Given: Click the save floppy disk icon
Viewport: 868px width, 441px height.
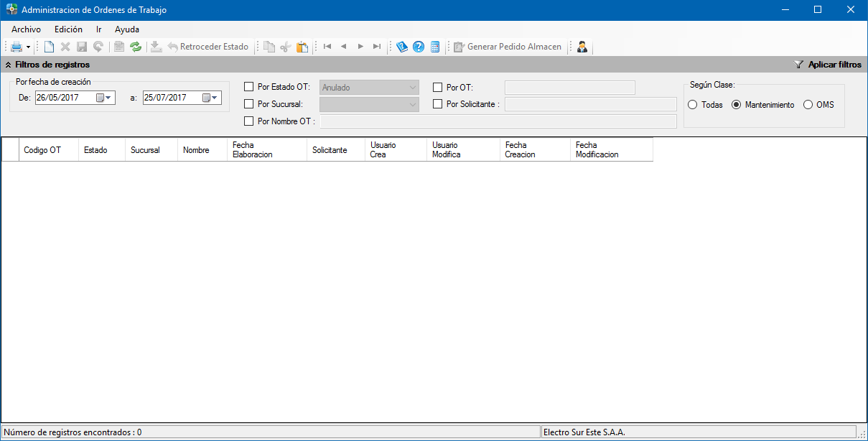Looking at the screenshot, I should [x=82, y=47].
